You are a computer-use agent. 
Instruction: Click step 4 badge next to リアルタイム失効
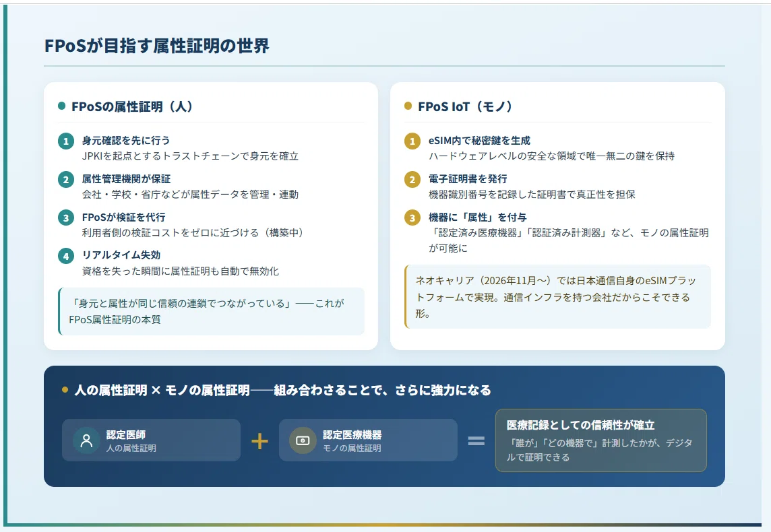pyautogui.click(x=66, y=256)
